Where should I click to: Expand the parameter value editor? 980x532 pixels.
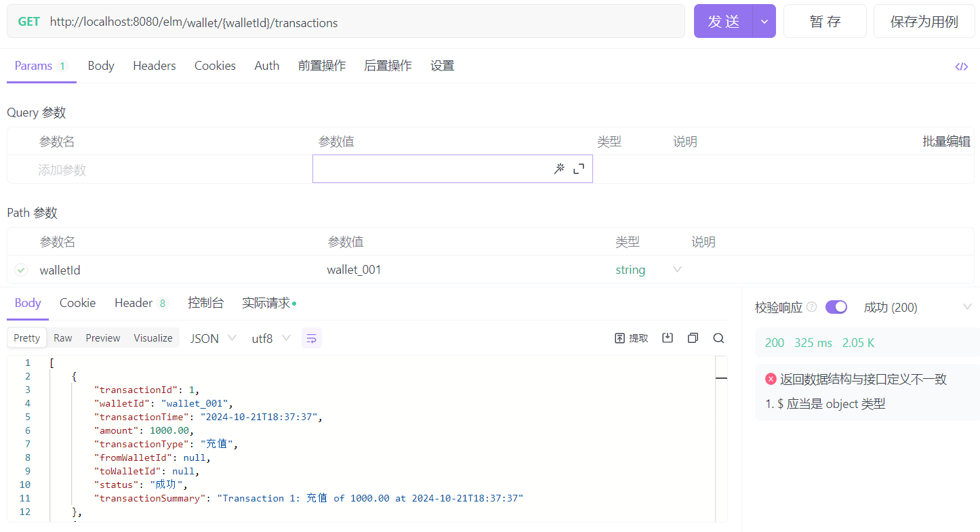[x=579, y=169]
